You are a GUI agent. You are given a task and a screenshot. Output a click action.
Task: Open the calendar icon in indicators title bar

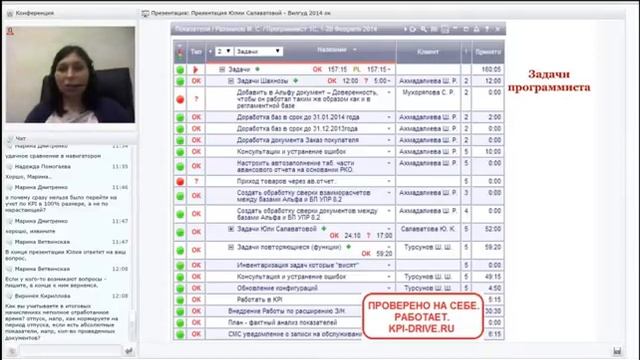(x=445, y=29)
